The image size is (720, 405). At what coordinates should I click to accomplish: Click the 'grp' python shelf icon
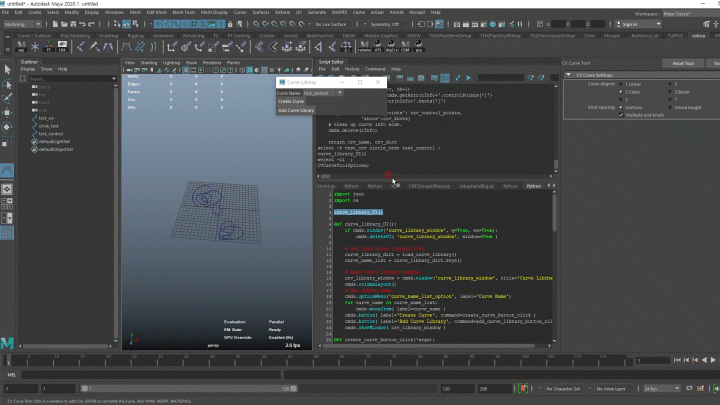[x=418, y=46]
